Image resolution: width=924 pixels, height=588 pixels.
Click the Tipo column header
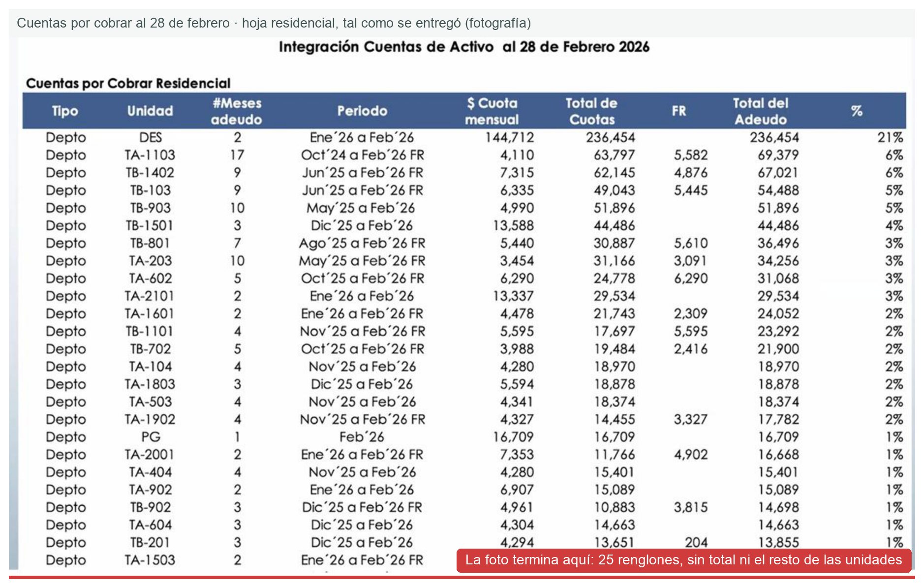click(65, 111)
